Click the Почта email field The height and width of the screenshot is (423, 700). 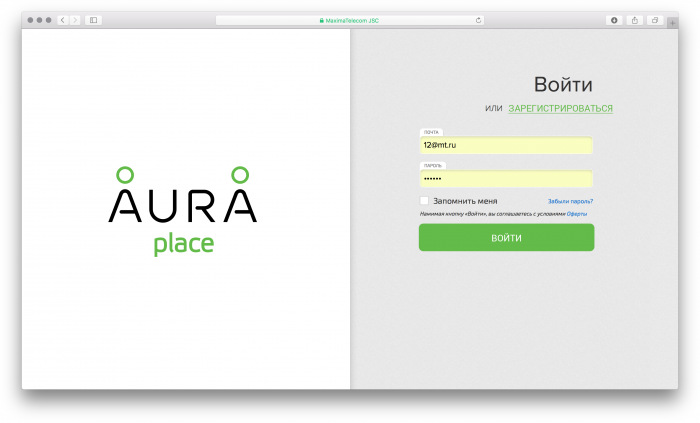(x=506, y=145)
